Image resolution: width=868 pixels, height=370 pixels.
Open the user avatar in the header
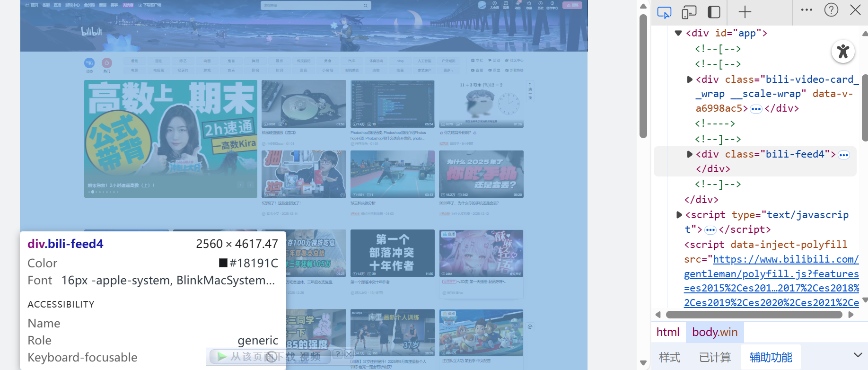tap(482, 5)
